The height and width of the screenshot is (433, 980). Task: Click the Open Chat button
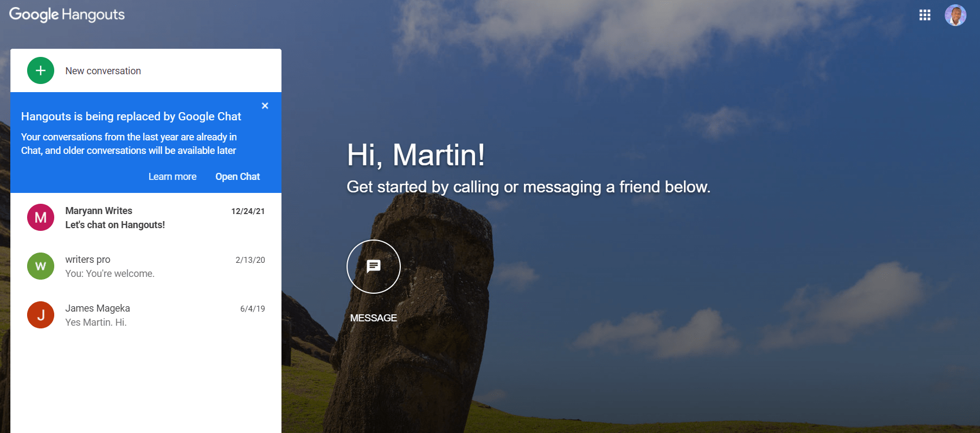click(x=238, y=177)
